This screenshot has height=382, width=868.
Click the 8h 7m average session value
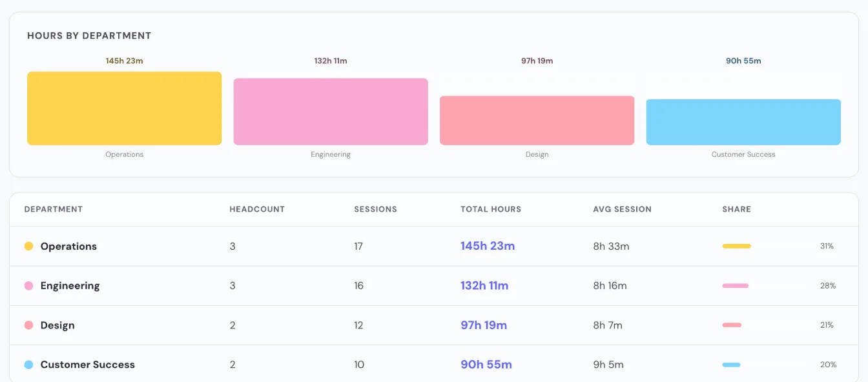[x=608, y=325]
